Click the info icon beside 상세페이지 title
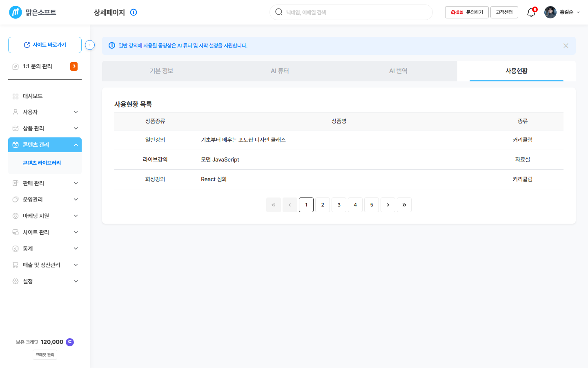The width and height of the screenshot is (588, 368). point(134,12)
